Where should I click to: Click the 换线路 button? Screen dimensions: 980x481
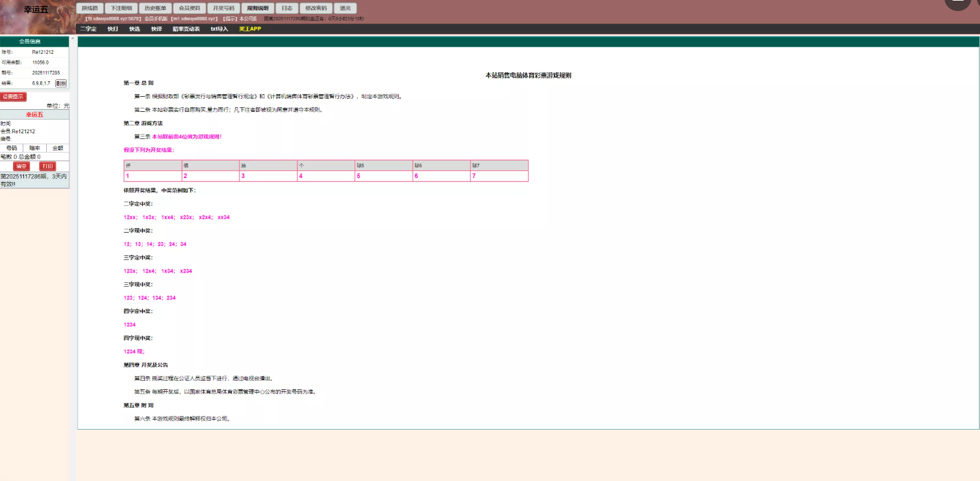[x=90, y=8]
